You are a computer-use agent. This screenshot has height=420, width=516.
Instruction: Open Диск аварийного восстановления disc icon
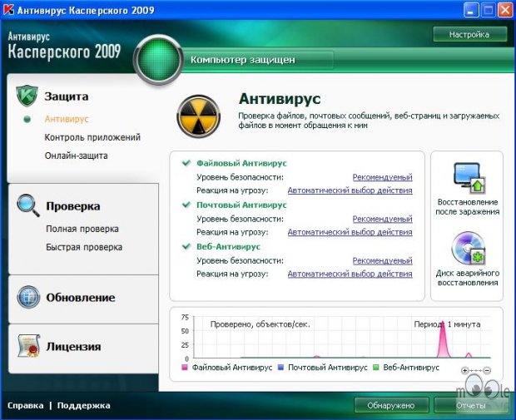467,249
